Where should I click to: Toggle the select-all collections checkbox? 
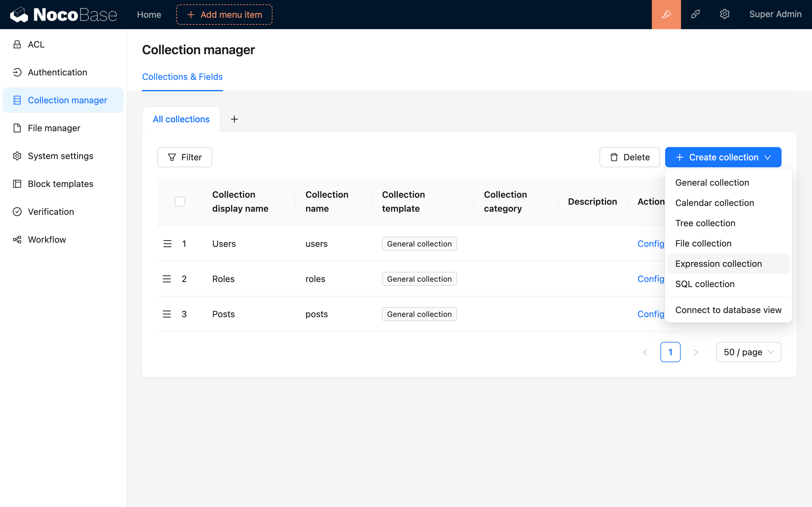pos(180,202)
